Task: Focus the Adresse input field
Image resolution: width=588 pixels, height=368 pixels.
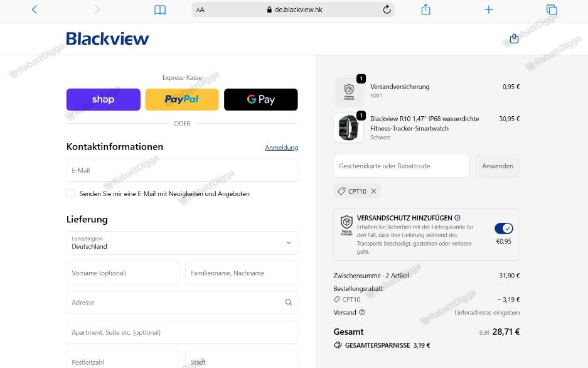Action: [x=182, y=302]
